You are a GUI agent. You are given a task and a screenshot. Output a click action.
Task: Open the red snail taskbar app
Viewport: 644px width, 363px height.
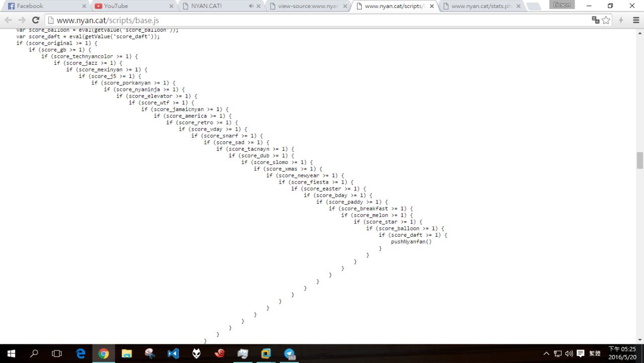click(219, 353)
